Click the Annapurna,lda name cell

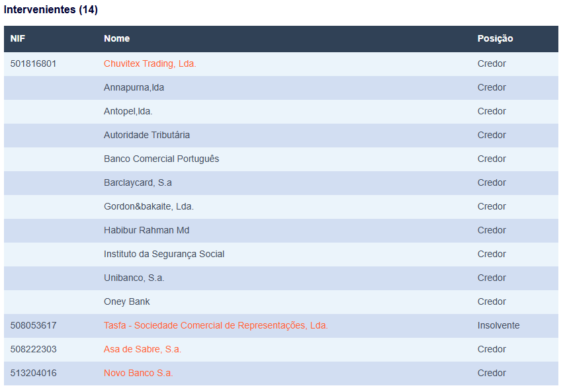pyautogui.click(x=134, y=87)
